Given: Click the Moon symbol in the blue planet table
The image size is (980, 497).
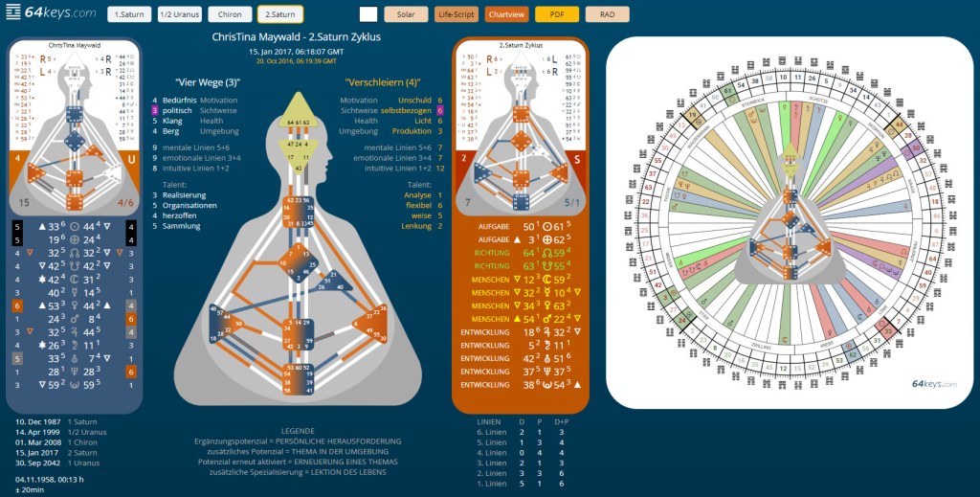Looking at the screenshot, I should click(75, 280).
